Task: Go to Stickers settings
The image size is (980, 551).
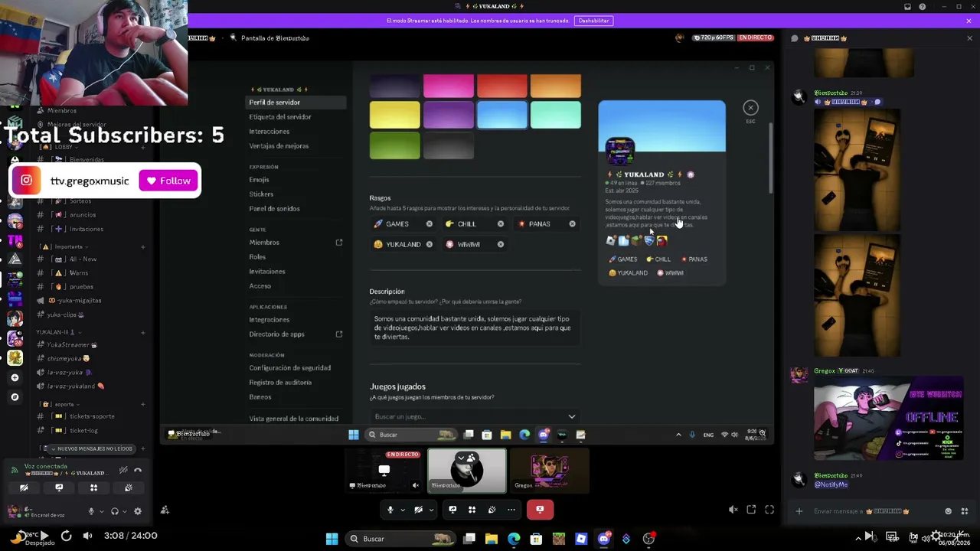Action: (x=261, y=194)
